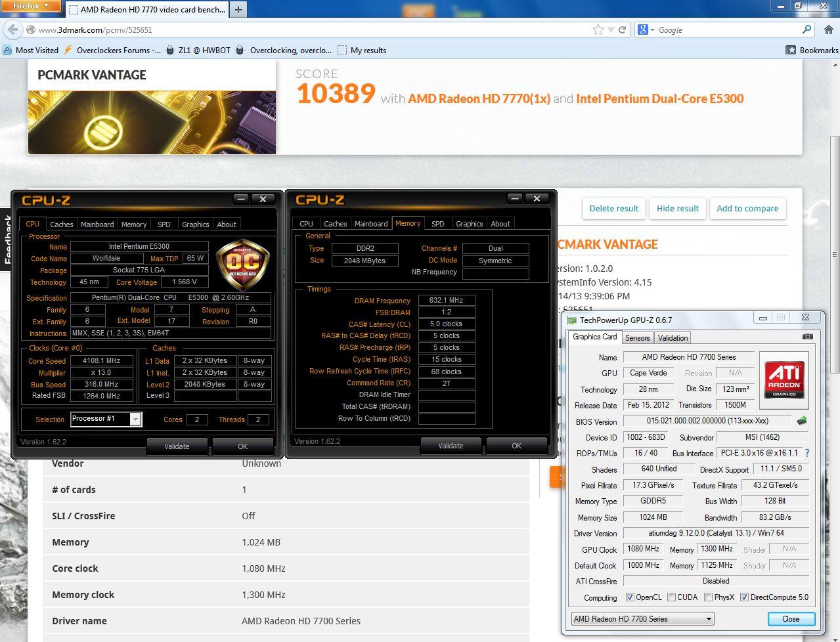
Task: Click the PCMark Vantage banner thumbnail
Action: 152,122
